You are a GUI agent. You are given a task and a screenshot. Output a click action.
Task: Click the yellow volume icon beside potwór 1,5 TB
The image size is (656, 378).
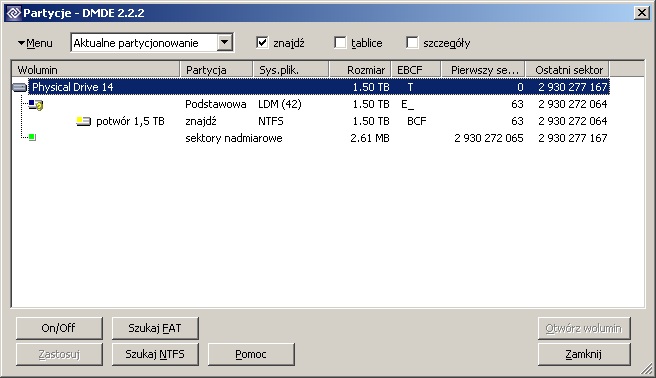[84, 121]
